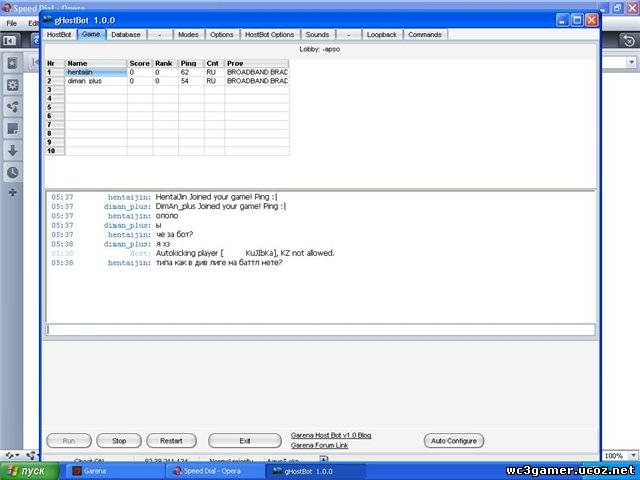Click the Run button
The width and height of the screenshot is (640, 480).
point(69,441)
